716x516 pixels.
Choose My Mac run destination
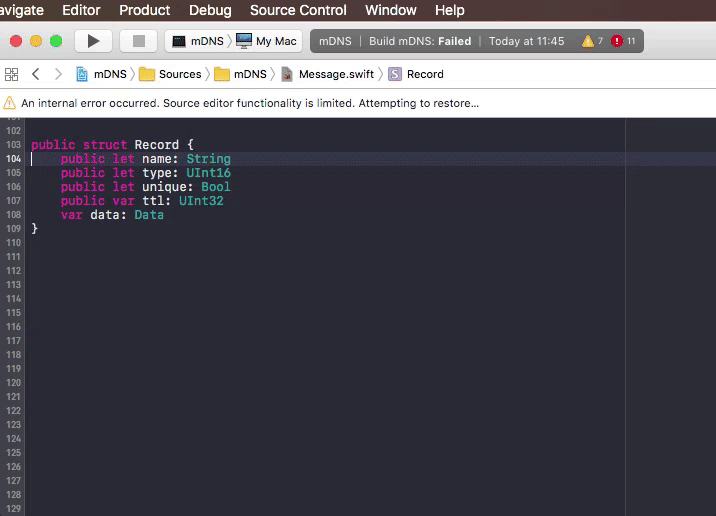(x=266, y=41)
